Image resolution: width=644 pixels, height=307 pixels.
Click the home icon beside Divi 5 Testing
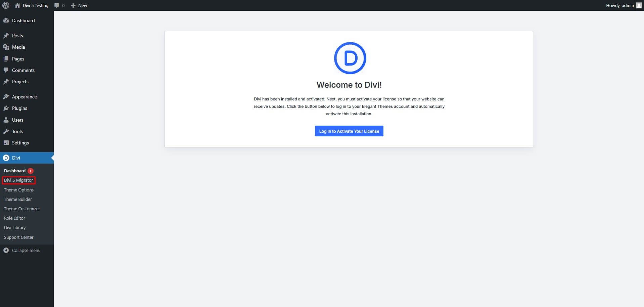click(17, 5)
